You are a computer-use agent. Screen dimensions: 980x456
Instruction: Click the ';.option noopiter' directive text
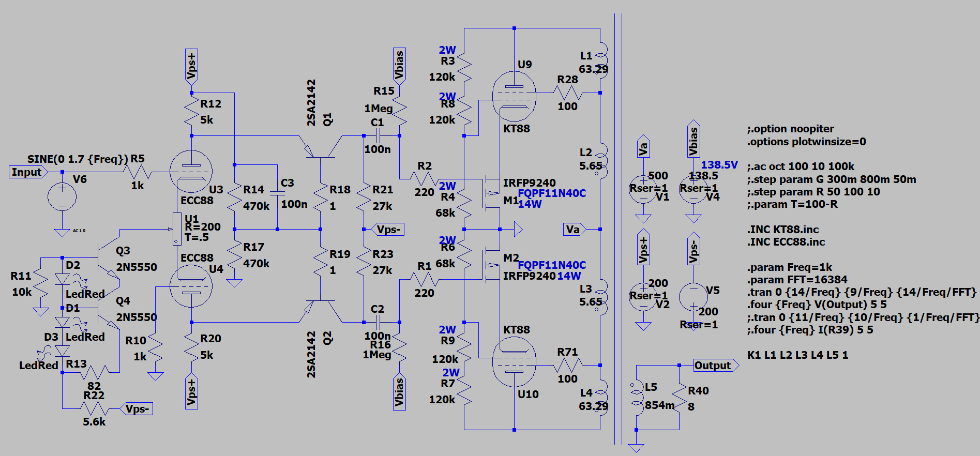(790, 129)
